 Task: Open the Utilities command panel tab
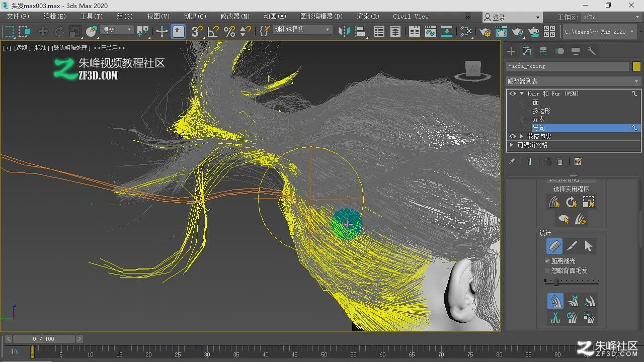click(x=592, y=51)
